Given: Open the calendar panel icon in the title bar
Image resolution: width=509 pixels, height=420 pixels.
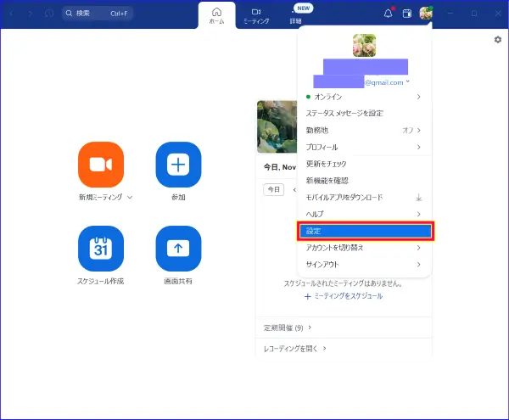Looking at the screenshot, I should [407, 14].
